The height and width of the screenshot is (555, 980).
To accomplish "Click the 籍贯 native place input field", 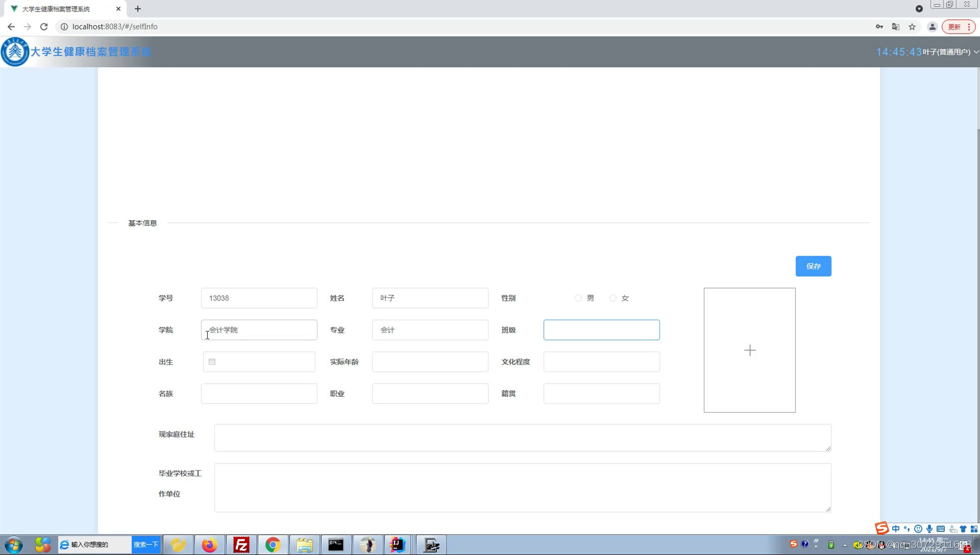I will [601, 394].
